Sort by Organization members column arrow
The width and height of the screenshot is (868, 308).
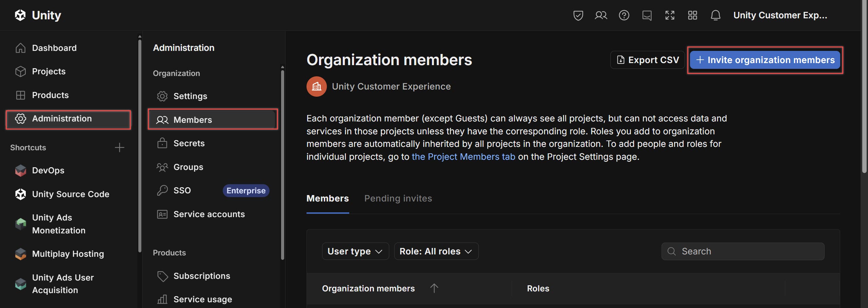434,288
